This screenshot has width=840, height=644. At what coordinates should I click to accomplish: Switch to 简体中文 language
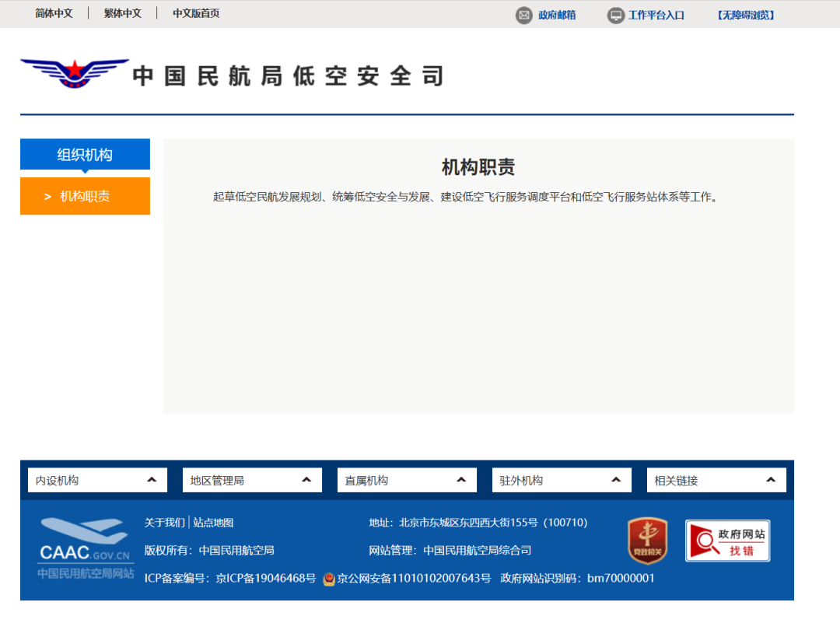[x=54, y=13]
